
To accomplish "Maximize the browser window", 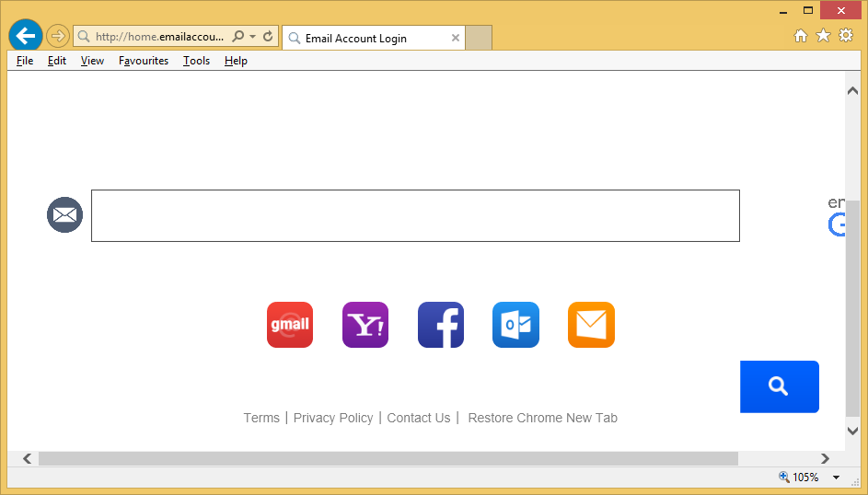I will pyautogui.click(x=808, y=10).
